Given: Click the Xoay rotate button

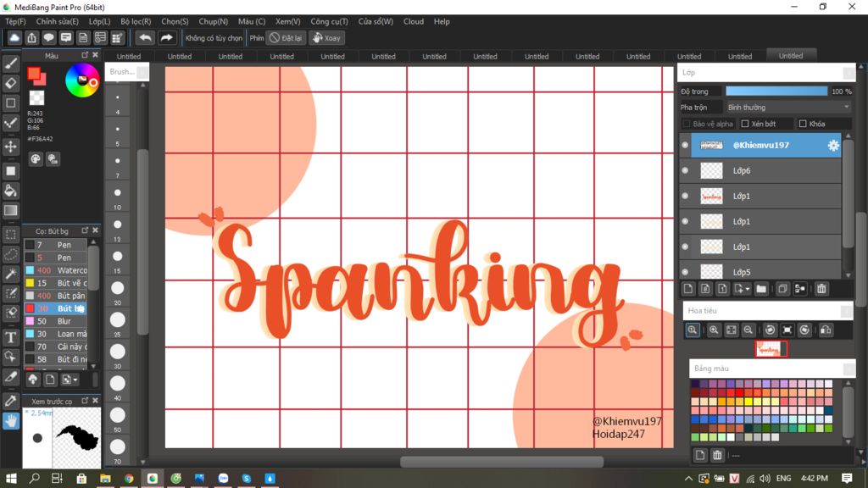Looking at the screenshot, I should pyautogui.click(x=326, y=37).
